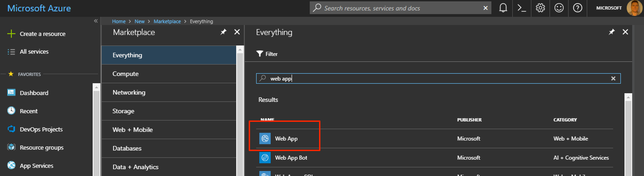Select Networking category
Image resolution: width=644 pixels, height=176 pixels.
point(169,92)
